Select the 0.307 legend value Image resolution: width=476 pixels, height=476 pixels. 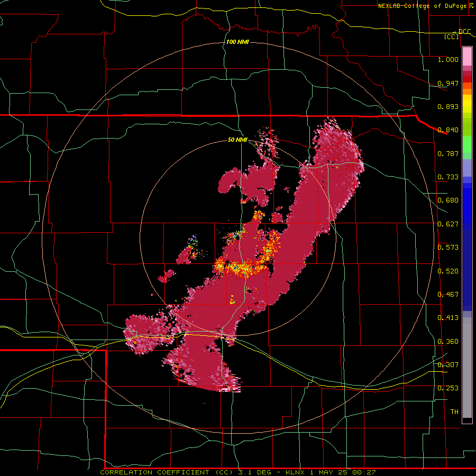click(x=448, y=364)
